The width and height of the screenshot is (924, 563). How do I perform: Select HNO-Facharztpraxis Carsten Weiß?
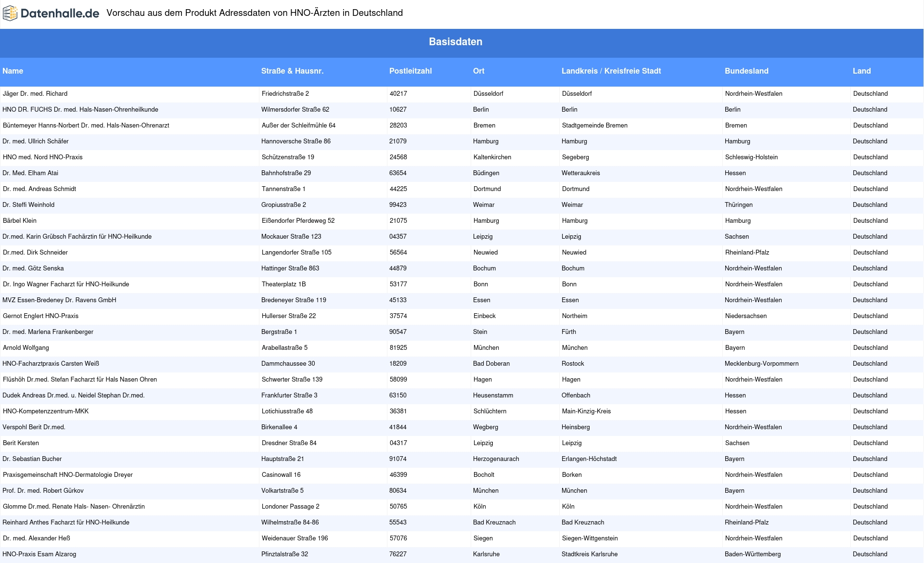point(51,364)
